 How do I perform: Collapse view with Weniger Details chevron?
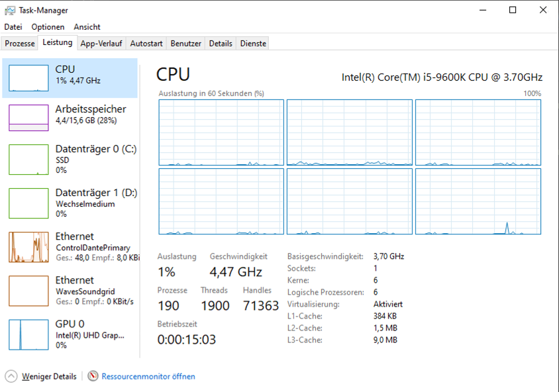pyautogui.click(x=11, y=376)
